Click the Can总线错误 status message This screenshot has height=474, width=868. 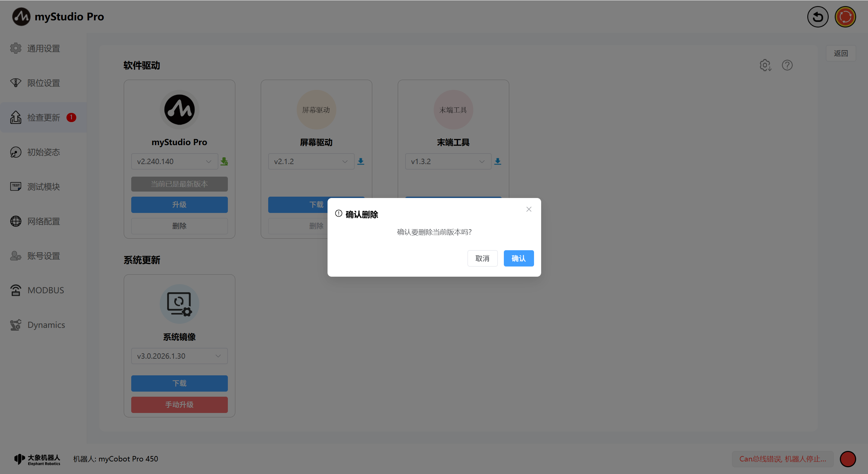[x=783, y=459]
